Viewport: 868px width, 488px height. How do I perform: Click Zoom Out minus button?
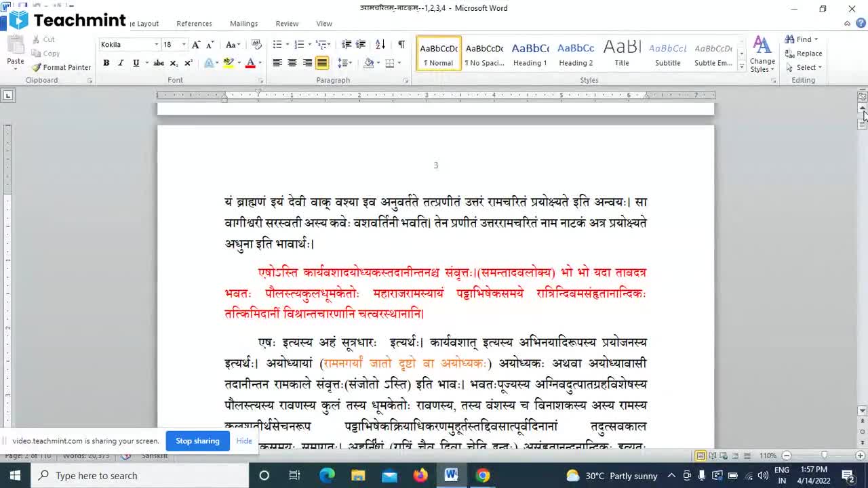click(787, 455)
